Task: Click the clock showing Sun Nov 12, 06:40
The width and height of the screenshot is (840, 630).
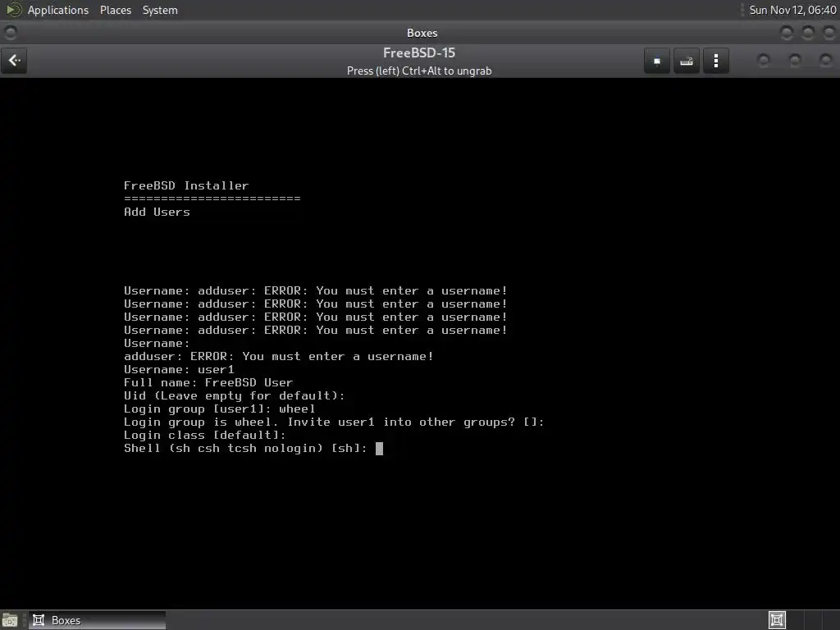Action: click(792, 10)
